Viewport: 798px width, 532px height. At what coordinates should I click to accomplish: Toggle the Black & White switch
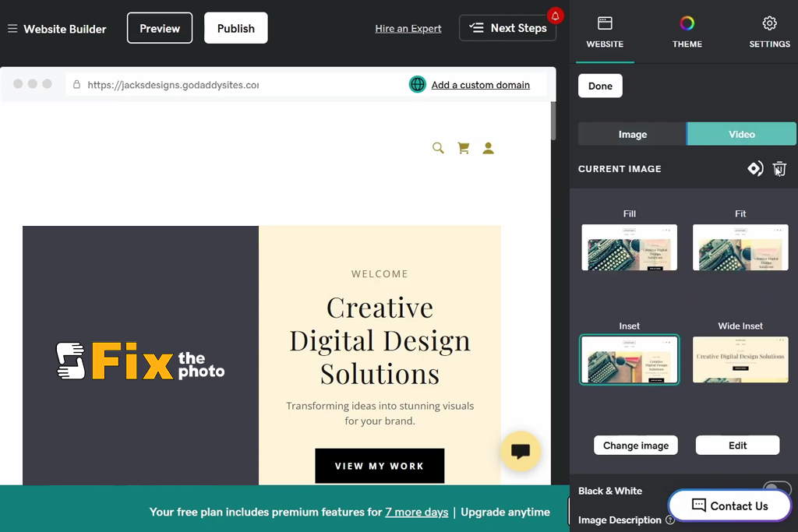click(x=777, y=489)
